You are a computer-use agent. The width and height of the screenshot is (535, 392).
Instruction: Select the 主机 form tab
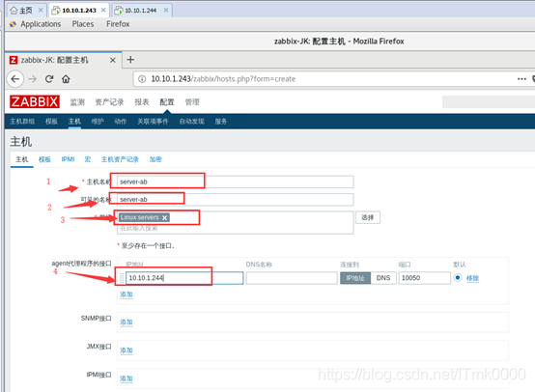tap(22, 159)
